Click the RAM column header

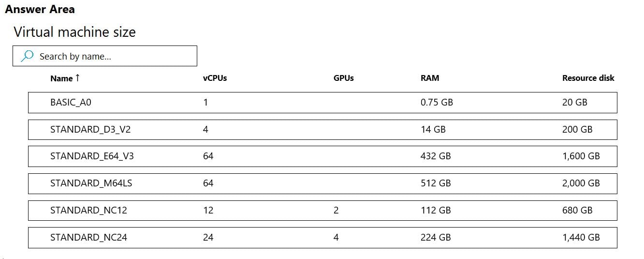coord(430,78)
